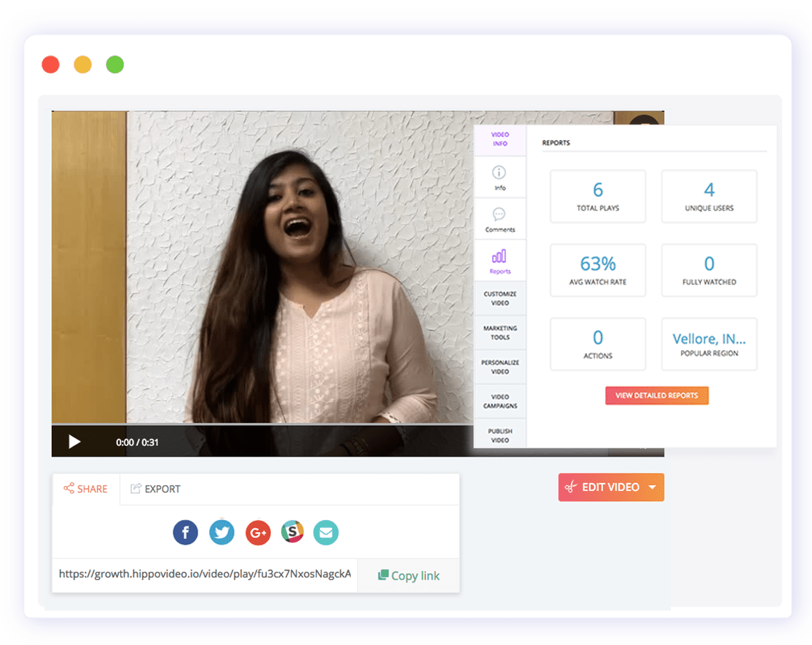This screenshot has width=812, height=645.
Task: Open the Edit Video dropdown arrow
Action: pos(651,487)
